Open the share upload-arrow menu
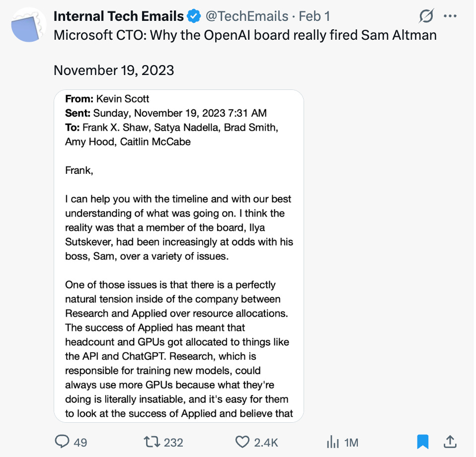 click(x=450, y=441)
